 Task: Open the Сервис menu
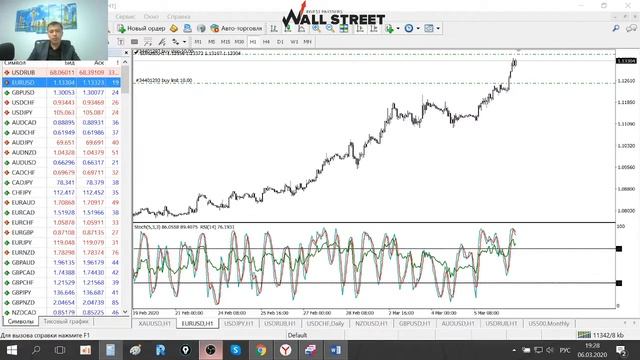(x=125, y=17)
